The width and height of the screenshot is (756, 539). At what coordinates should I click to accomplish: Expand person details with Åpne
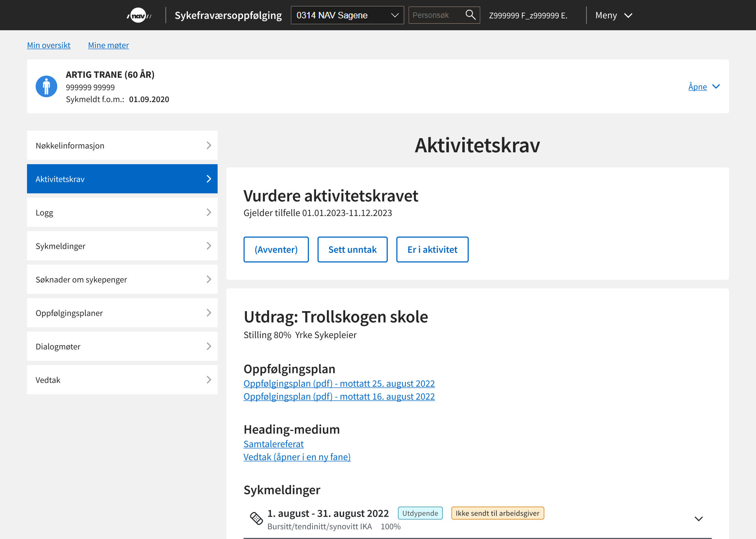click(704, 86)
